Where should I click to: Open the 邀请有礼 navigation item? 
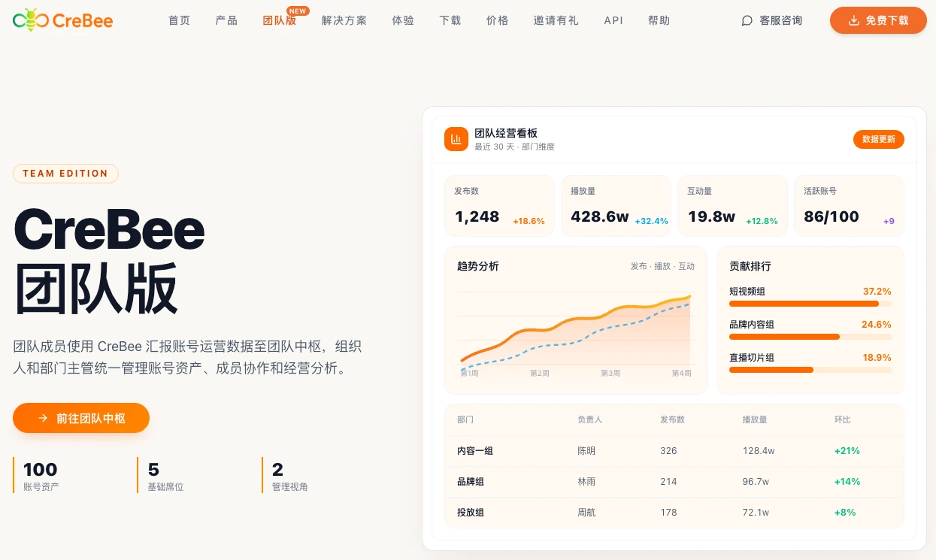(x=556, y=21)
